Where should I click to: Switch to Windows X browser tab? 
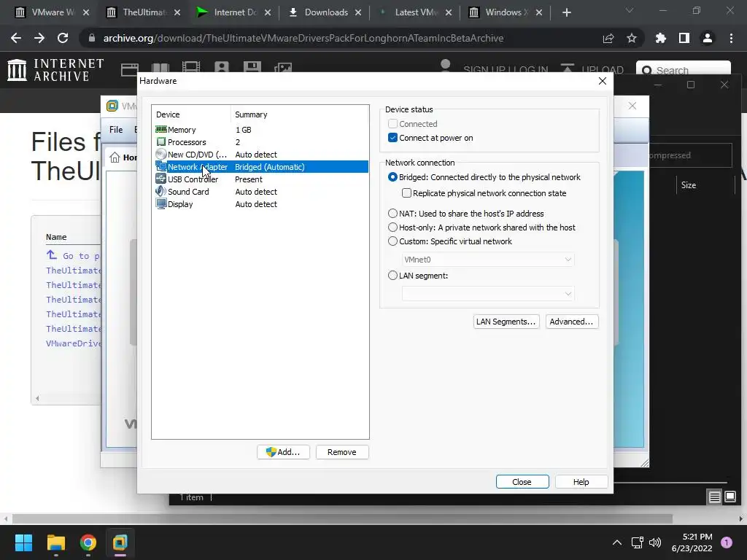click(x=505, y=12)
